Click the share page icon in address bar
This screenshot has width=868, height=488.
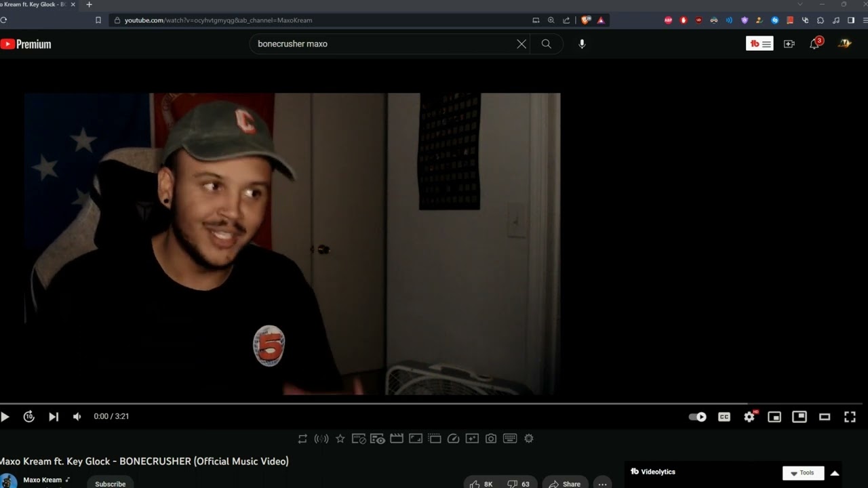click(x=566, y=20)
